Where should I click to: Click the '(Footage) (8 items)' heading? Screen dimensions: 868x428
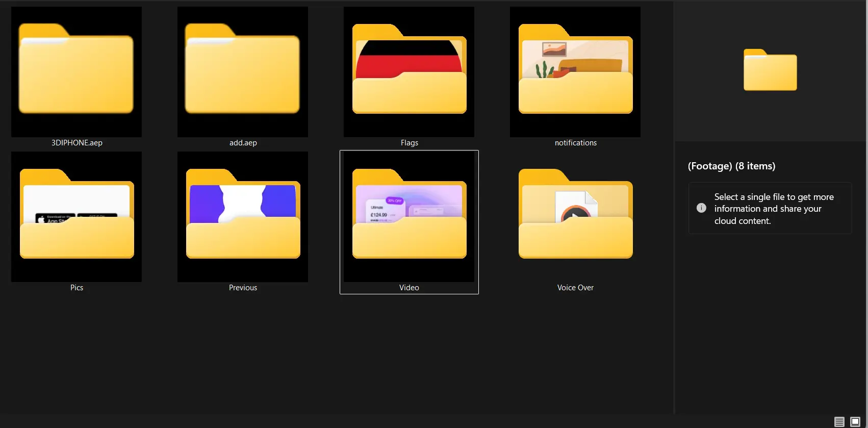731,166
